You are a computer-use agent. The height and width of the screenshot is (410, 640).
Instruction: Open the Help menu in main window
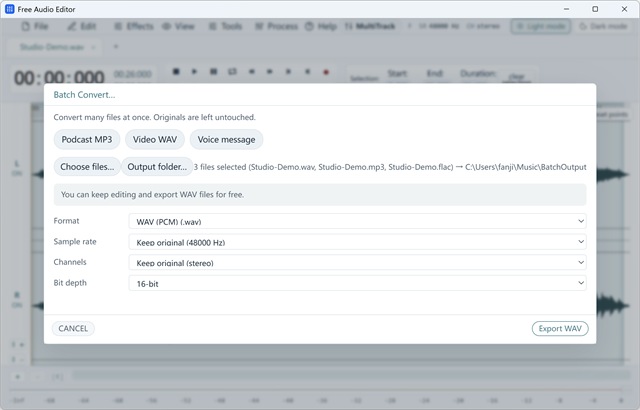tap(321, 27)
